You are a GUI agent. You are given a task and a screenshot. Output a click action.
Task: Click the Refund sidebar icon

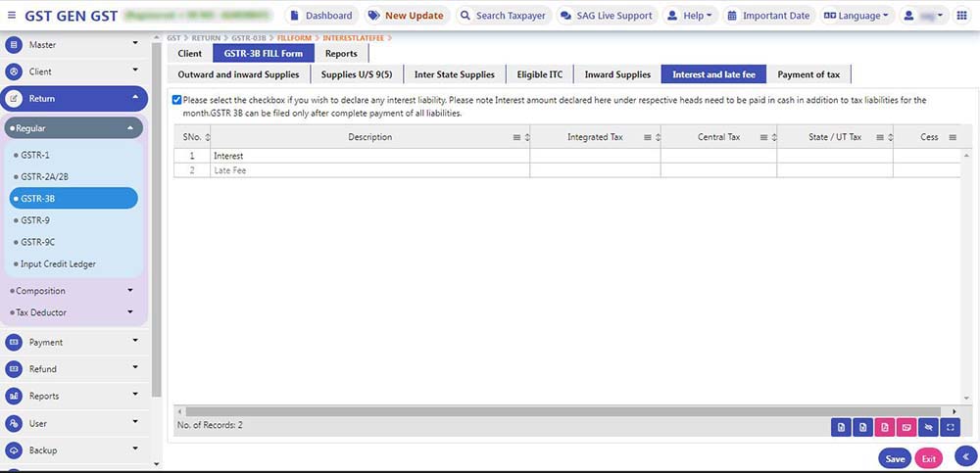click(x=14, y=369)
